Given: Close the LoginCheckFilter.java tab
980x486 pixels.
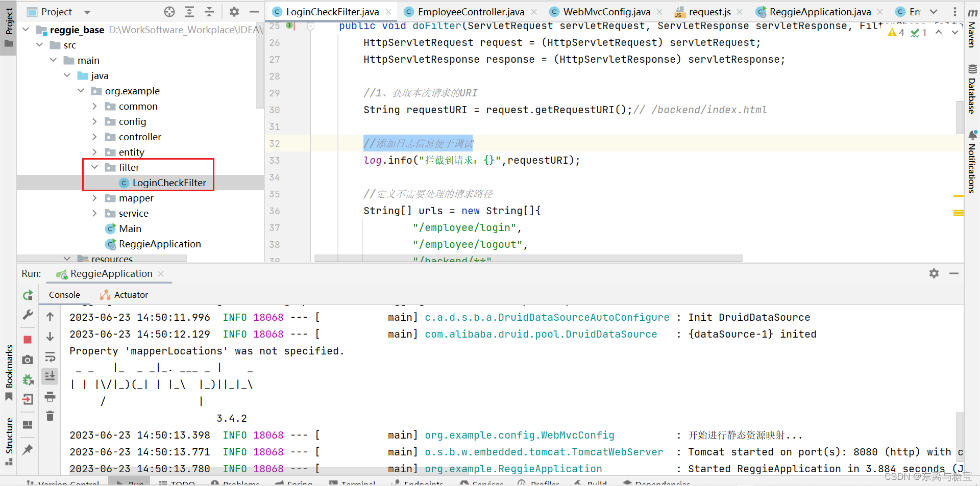Looking at the screenshot, I should tap(388, 12).
